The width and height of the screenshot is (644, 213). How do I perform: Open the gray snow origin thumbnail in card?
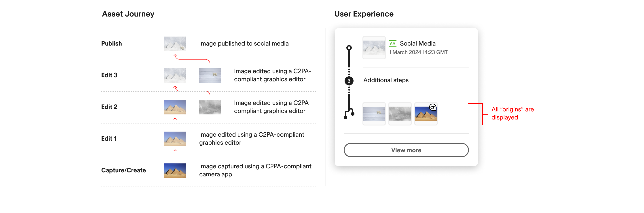point(400,114)
